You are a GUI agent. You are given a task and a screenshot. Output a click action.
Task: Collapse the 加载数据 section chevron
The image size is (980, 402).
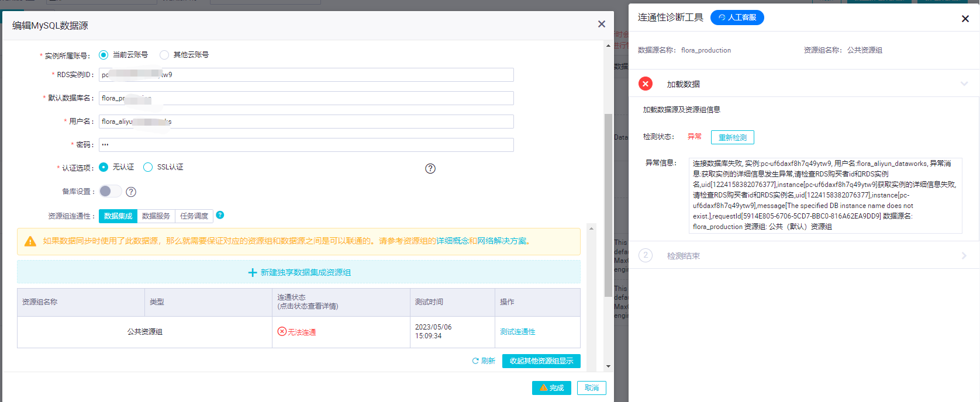(964, 84)
